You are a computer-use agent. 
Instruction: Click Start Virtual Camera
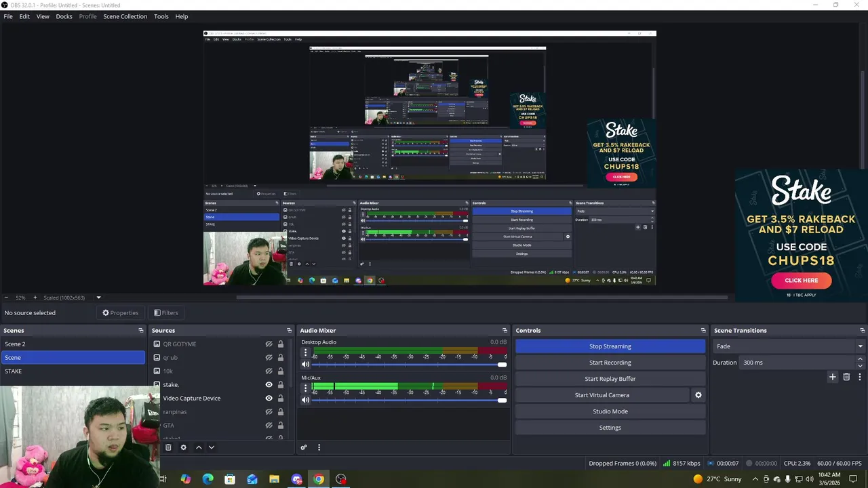[x=602, y=395]
